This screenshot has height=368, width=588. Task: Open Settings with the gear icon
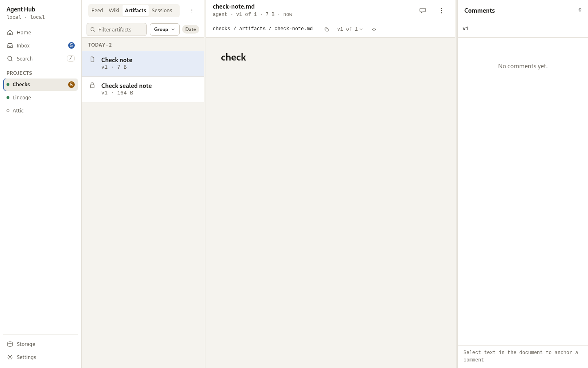tap(40, 357)
